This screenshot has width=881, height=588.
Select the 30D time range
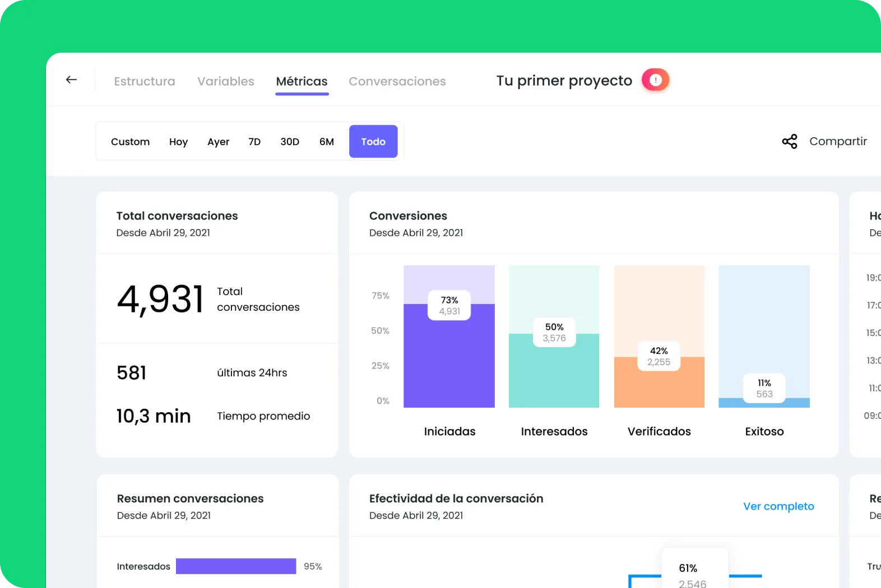click(x=290, y=142)
